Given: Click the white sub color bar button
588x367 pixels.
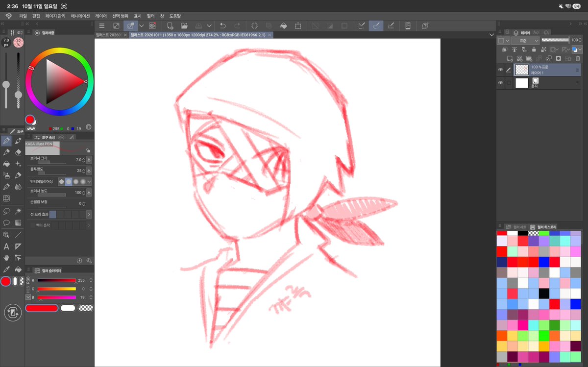Looking at the screenshot, I should (68, 308).
